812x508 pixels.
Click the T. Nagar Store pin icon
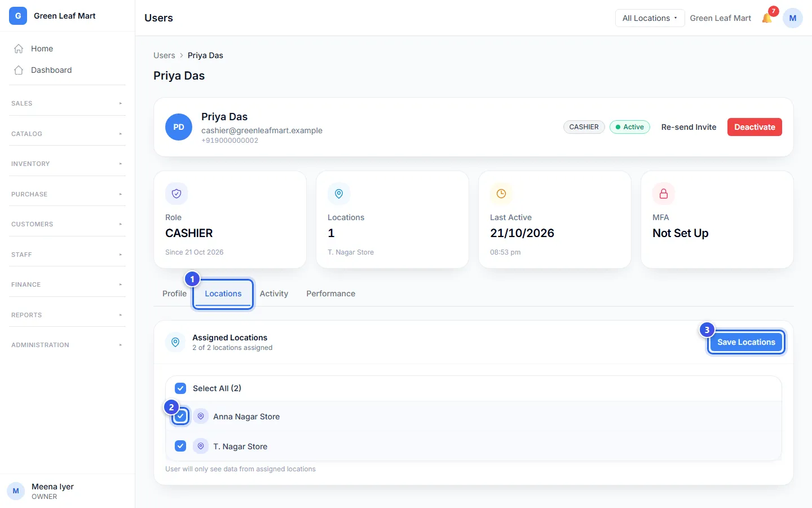point(201,446)
